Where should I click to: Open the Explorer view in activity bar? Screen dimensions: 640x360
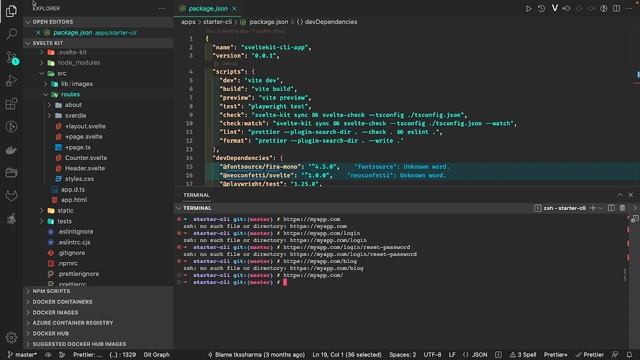[11, 11]
